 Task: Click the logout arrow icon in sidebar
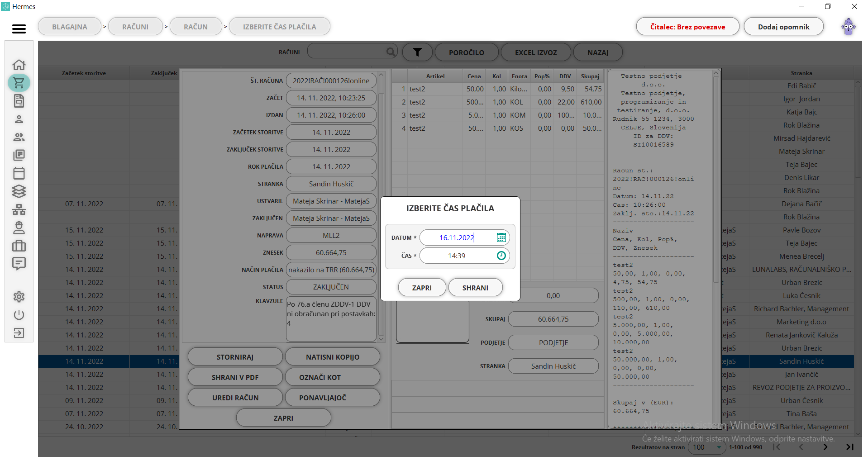[19, 333]
